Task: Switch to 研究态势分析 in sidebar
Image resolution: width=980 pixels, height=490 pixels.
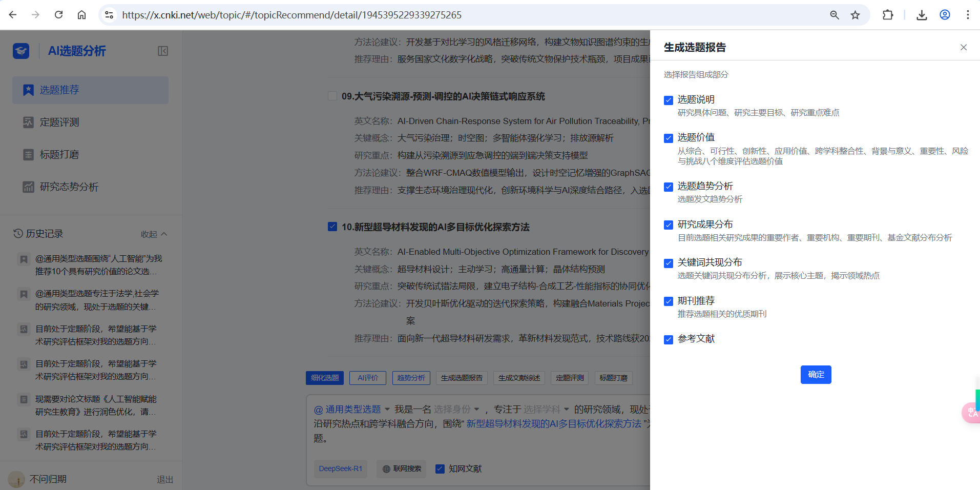Action: [x=69, y=187]
